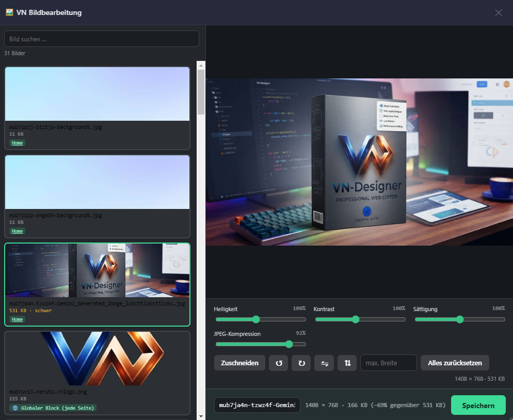Click the '166 KB (-69% gegenüber 531 KB)' text
The height and width of the screenshot is (420, 513).
(x=396, y=405)
